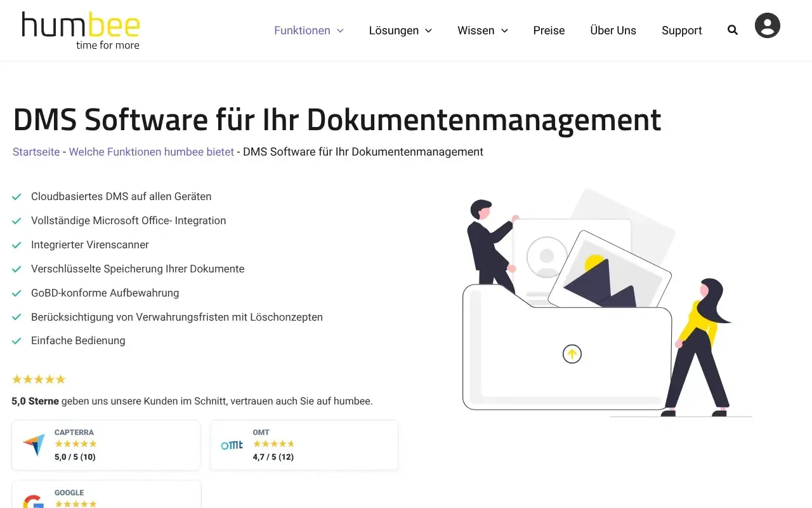812x508 pixels.
Task: Open the OMT 4,7 / 5 review card
Action: pos(304,445)
